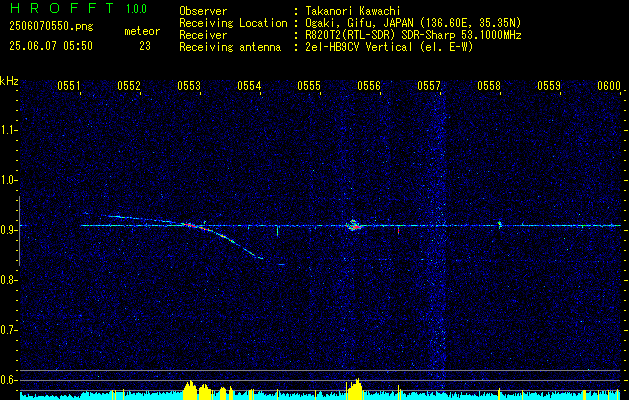Click the 1.0 kHz axis label
The height and width of the screenshot is (400, 629).
point(8,180)
